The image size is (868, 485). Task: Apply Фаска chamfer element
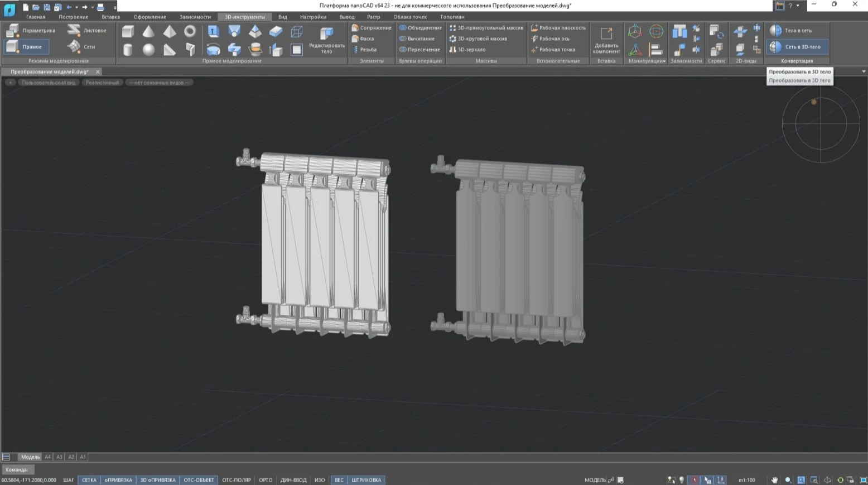(x=363, y=39)
